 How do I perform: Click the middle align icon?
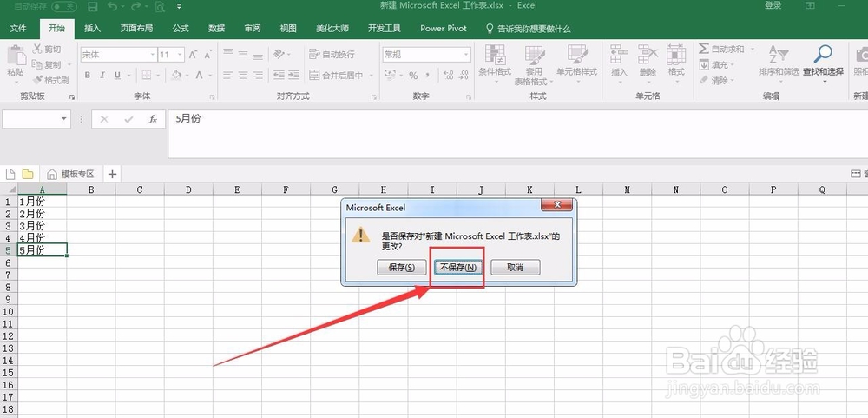coord(243,54)
